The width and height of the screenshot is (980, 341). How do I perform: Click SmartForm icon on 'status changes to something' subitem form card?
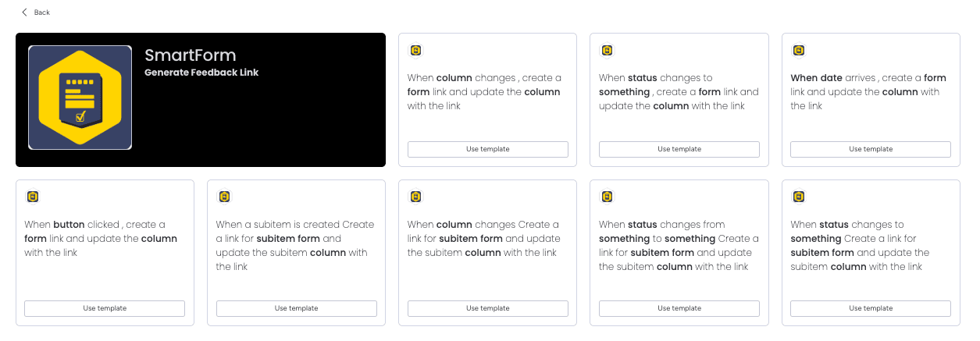click(799, 197)
